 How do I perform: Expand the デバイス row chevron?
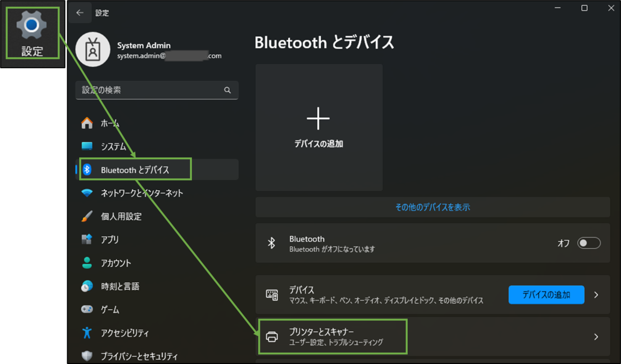596,295
